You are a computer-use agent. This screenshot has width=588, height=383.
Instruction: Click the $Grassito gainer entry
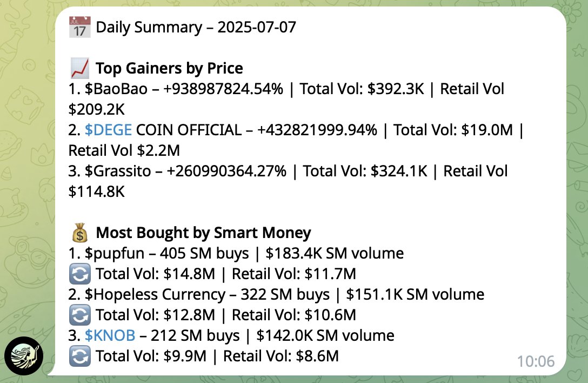(288, 181)
